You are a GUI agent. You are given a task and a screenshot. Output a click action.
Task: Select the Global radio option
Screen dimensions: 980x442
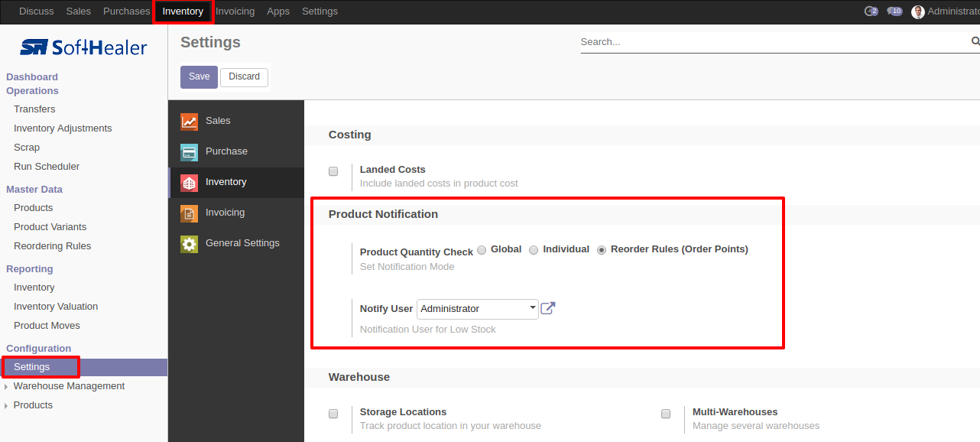pyautogui.click(x=482, y=249)
